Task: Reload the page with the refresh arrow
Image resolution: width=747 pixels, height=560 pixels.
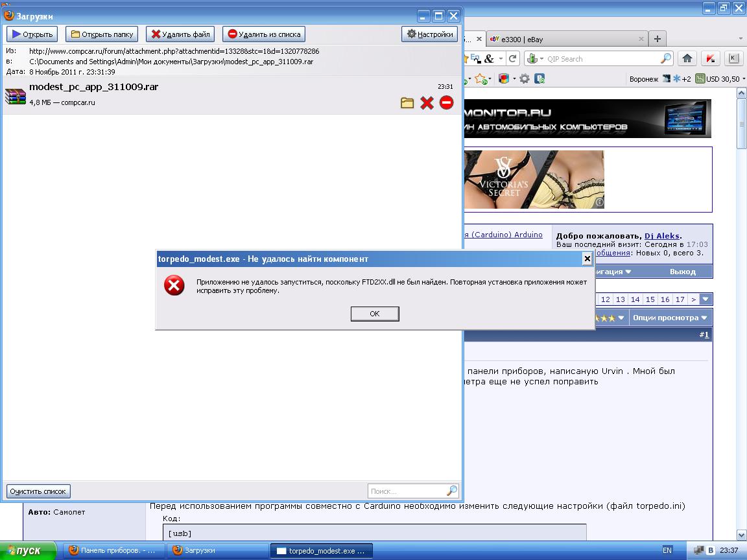Action: [x=512, y=59]
